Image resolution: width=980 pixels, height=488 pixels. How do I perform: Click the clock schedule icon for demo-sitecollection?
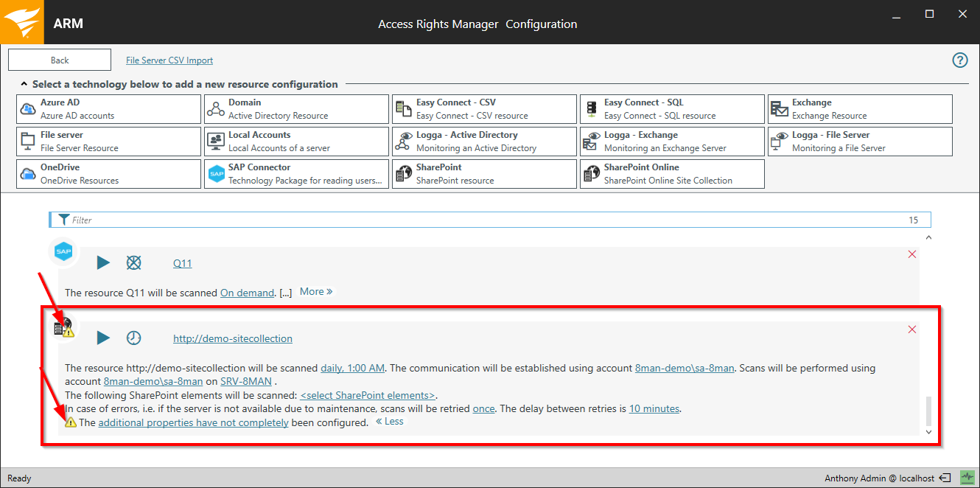133,338
